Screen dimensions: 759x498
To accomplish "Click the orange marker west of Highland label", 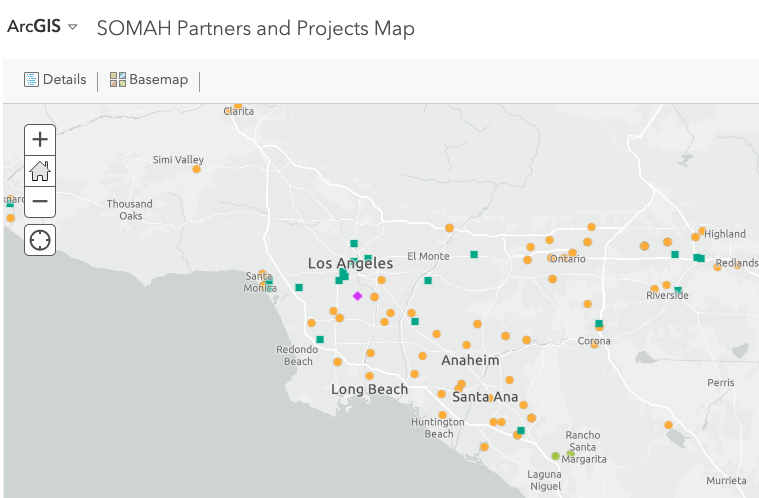I will [x=696, y=237].
